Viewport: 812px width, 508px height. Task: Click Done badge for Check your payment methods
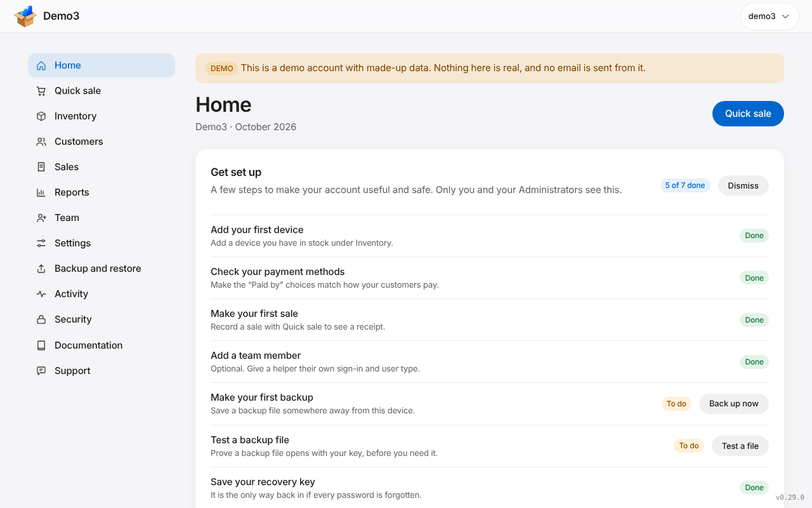(x=754, y=277)
